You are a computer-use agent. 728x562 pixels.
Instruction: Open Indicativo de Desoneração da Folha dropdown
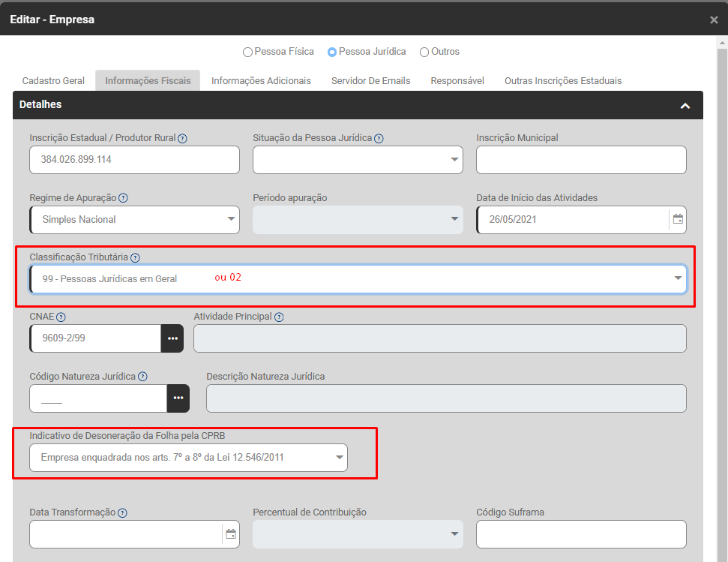(188, 457)
